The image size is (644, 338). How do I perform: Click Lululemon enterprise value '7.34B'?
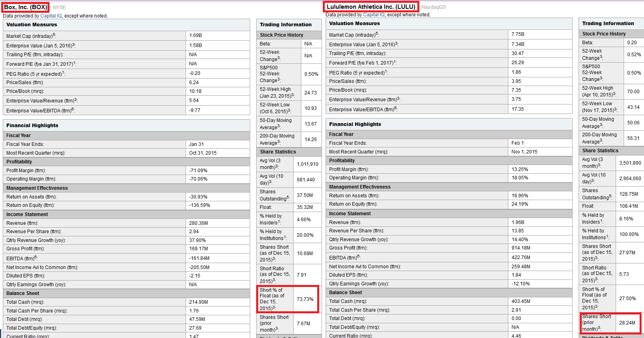click(x=518, y=44)
